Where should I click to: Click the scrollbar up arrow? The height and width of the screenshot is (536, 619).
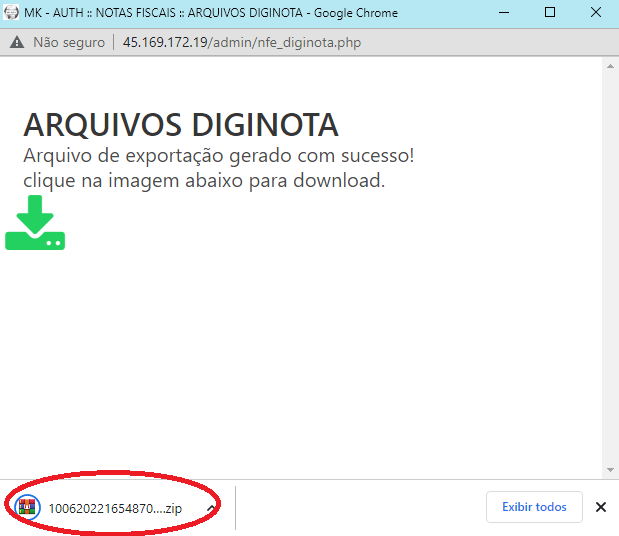pyautogui.click(x=610, y=66)
